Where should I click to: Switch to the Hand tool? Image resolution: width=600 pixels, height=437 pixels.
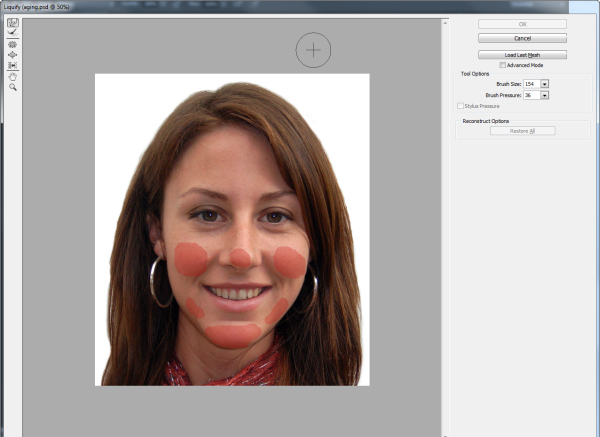(x=13, y=77)
